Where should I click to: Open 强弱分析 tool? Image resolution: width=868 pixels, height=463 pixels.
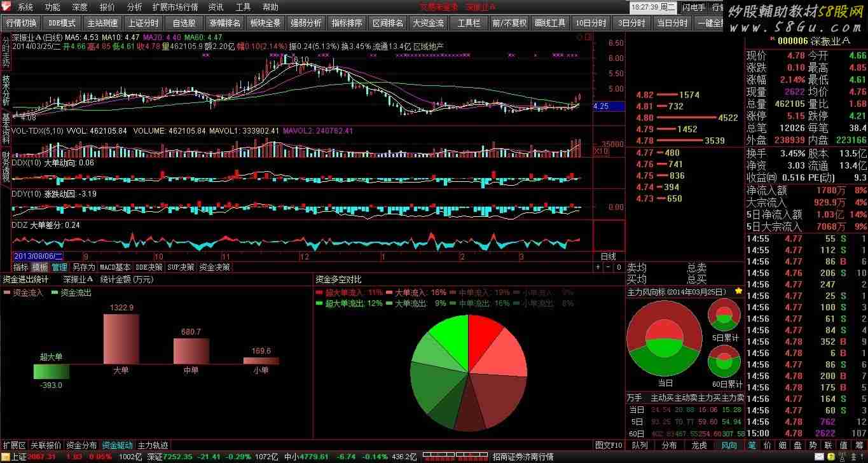pos(307,23)
